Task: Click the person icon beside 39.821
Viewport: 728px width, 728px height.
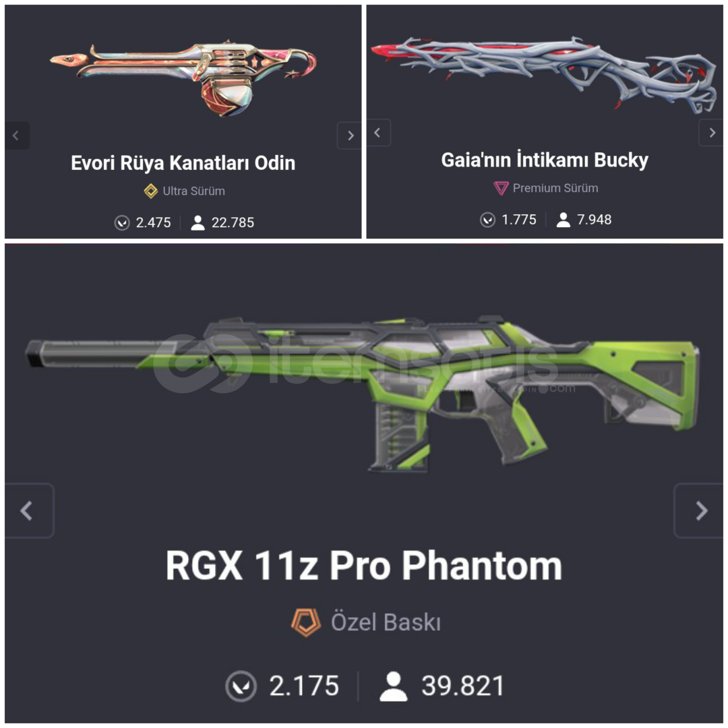Action: tap(393, 686)
